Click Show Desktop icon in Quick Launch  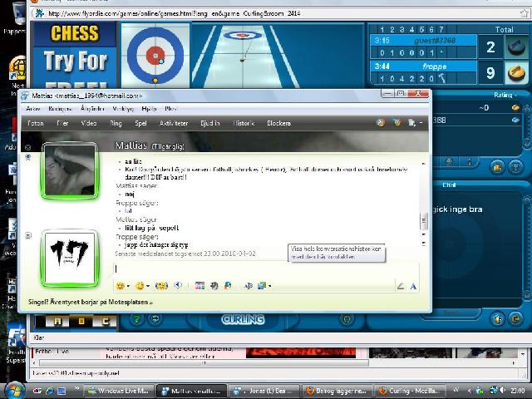pyautogui.click(x=62, y=391)
